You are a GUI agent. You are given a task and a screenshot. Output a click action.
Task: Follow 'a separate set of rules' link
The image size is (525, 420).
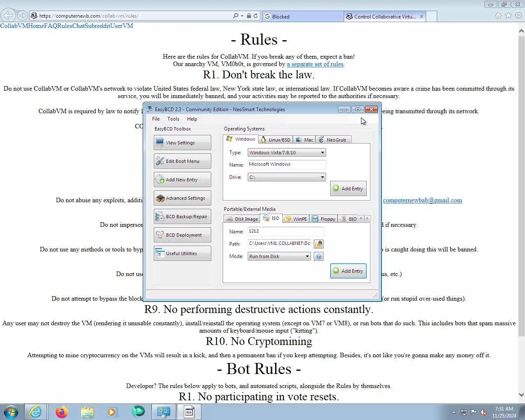(x=315, y=64)
